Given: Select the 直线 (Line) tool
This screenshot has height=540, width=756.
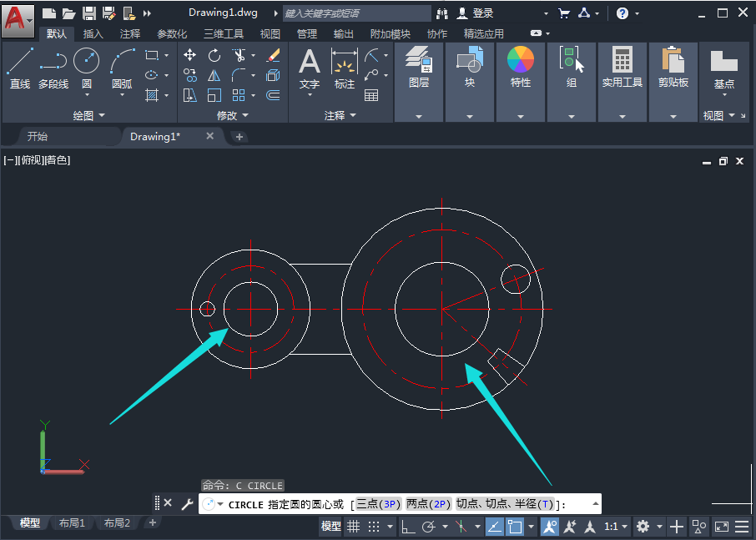Looking at the screenshot, I should (20, 68).
